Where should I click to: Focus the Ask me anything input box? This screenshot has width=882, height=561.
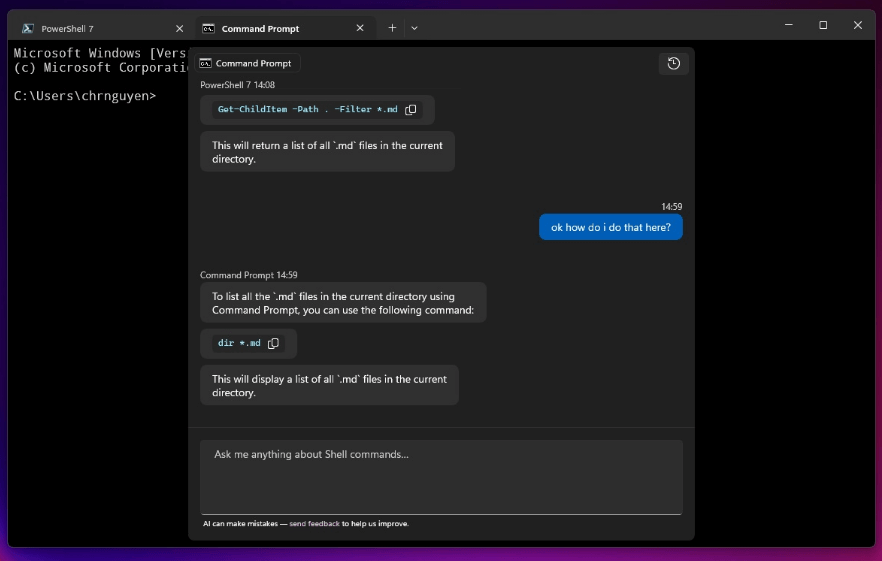(x=441, y=476)
